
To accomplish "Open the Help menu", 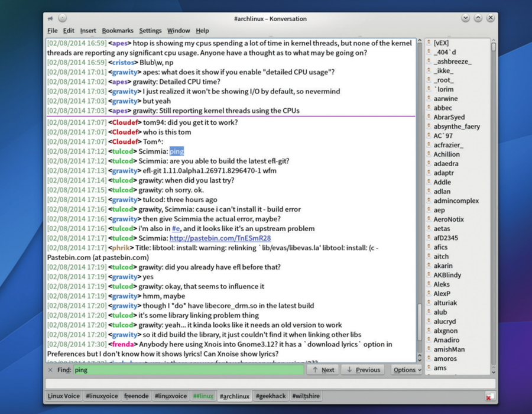I will click(202, 31).
